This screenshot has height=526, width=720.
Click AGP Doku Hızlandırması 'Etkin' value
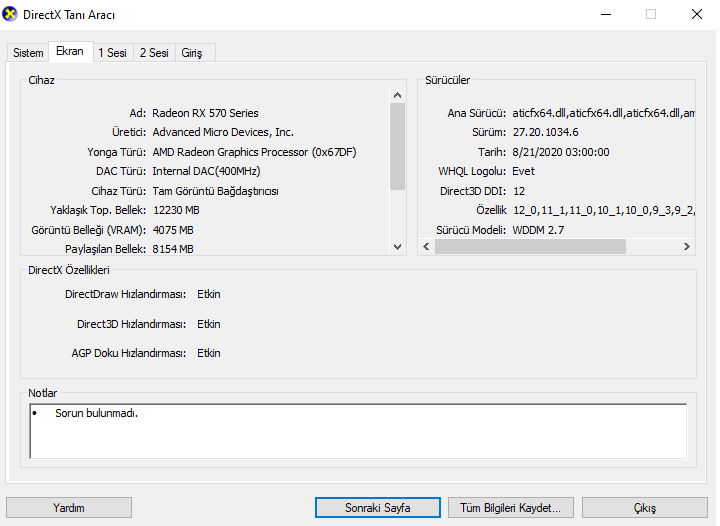(209, 353)
